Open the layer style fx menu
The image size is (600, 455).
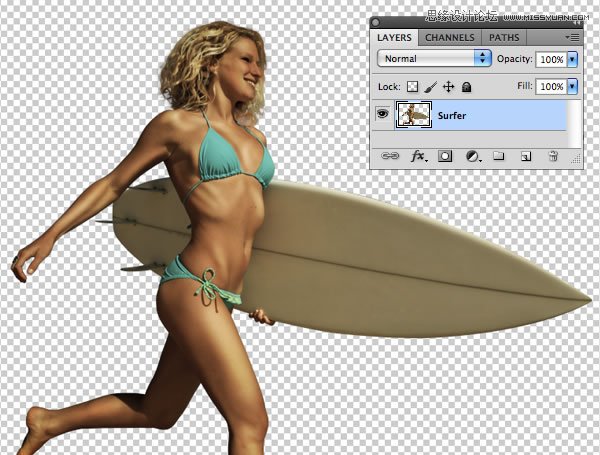tap(418, 156)
